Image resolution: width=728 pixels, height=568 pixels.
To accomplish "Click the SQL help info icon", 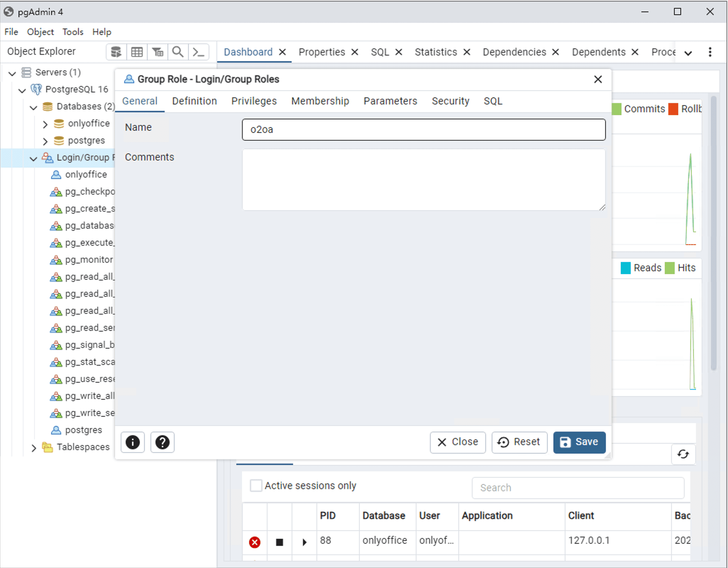I will 133,442.
